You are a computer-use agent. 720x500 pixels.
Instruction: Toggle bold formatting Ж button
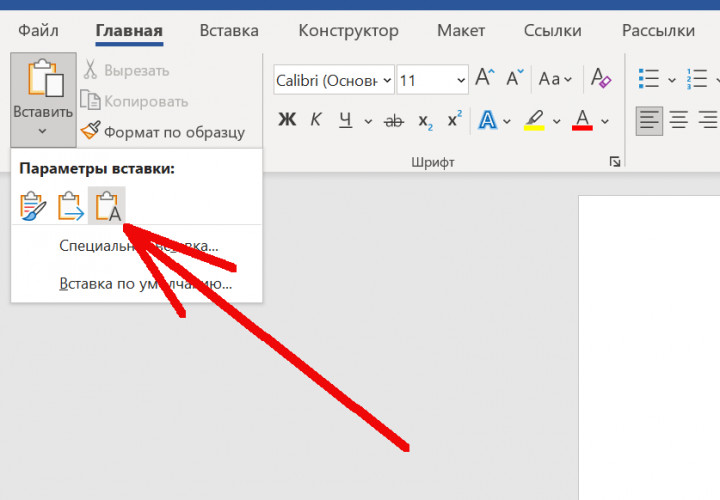point(287,121)
